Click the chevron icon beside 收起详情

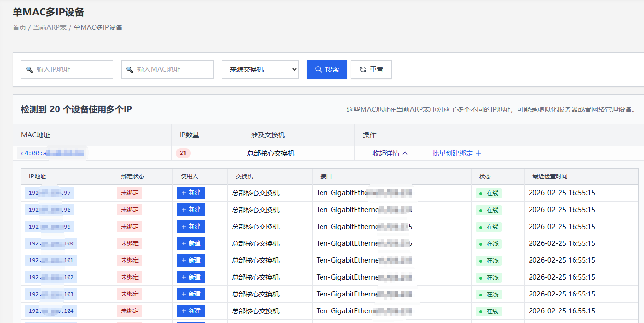tap(405, 153)
